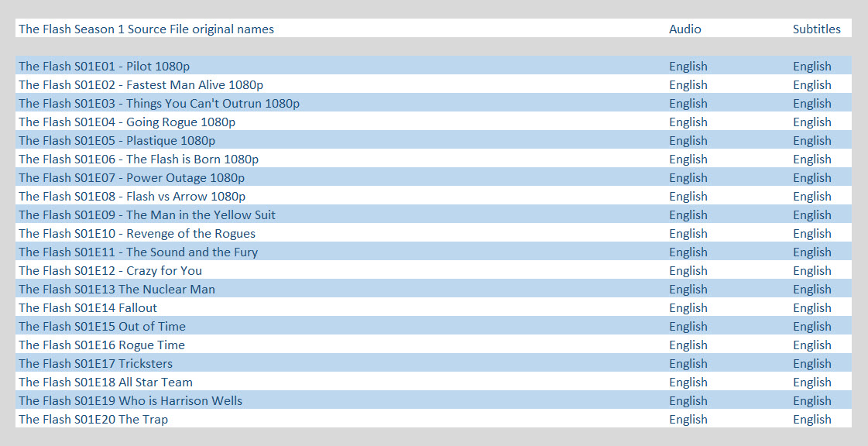Screen dimensions: 868x446
Task: Click Audio 'English' in the Out of Time row
Action: (688, 327)
